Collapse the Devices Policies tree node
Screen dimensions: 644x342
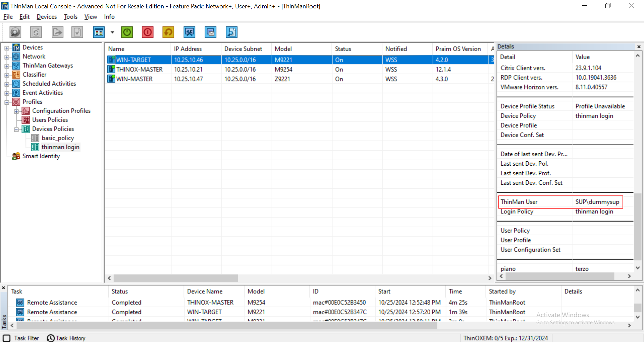[x=16, y=129]
